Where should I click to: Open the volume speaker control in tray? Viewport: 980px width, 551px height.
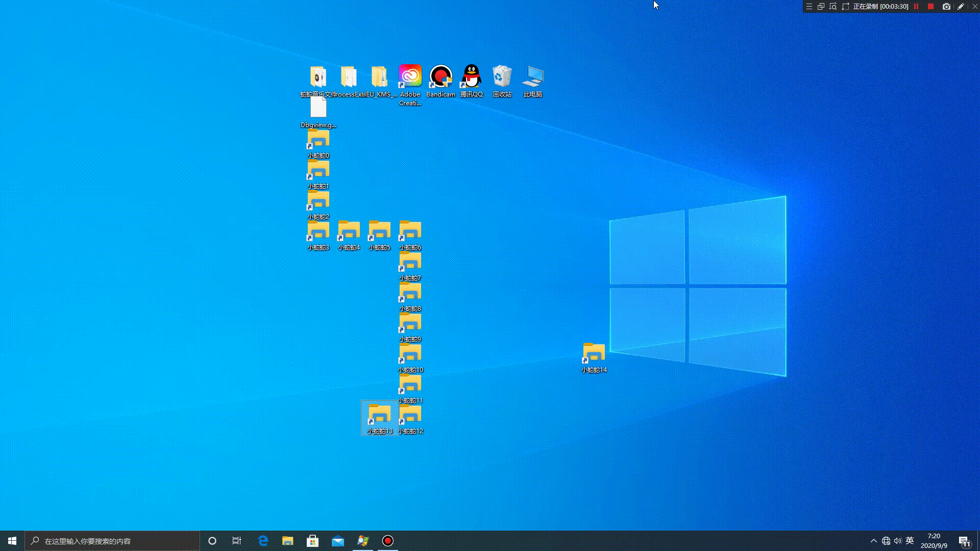coord(898,541)
